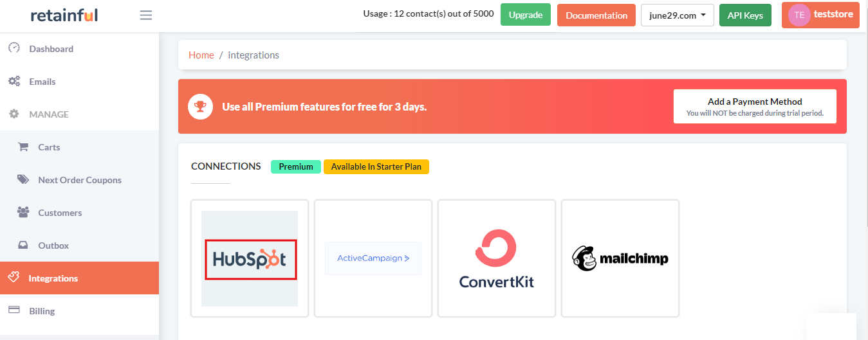Click the integrations breadcrumb text
Screen dimensions: 868x340
coord(254,55)
